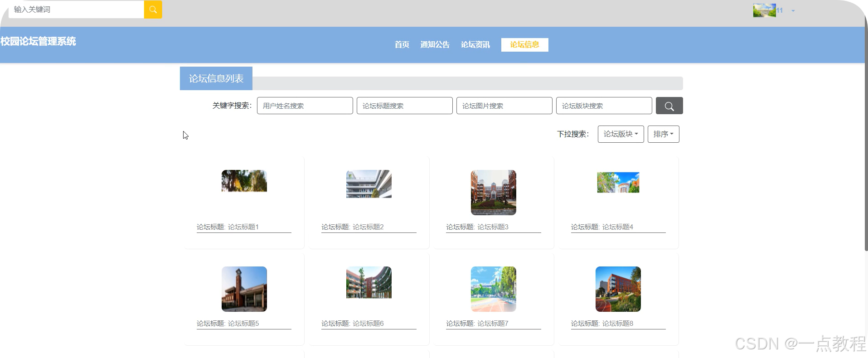Focus the 论坛图片搜索 input field
868x358 pixels.
coord(504,106)
